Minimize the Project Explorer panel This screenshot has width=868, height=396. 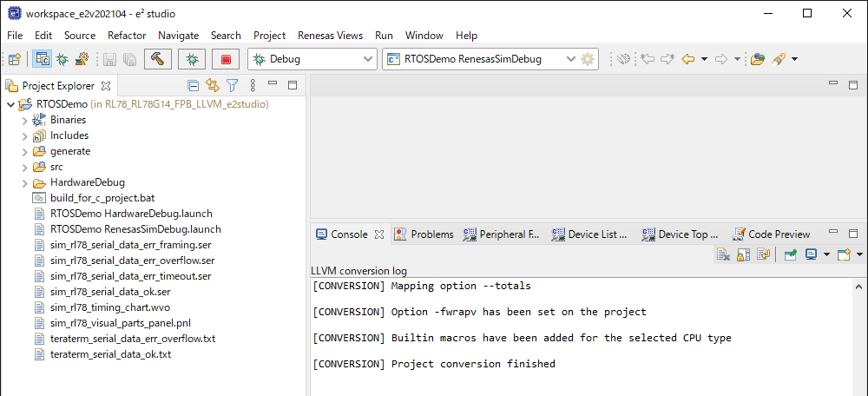(x=273, y=84)
